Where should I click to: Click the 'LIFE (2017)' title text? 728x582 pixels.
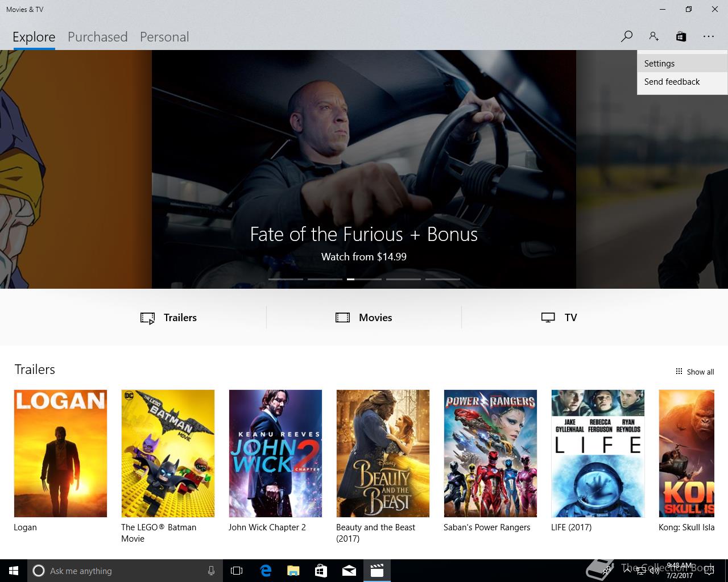571,527
